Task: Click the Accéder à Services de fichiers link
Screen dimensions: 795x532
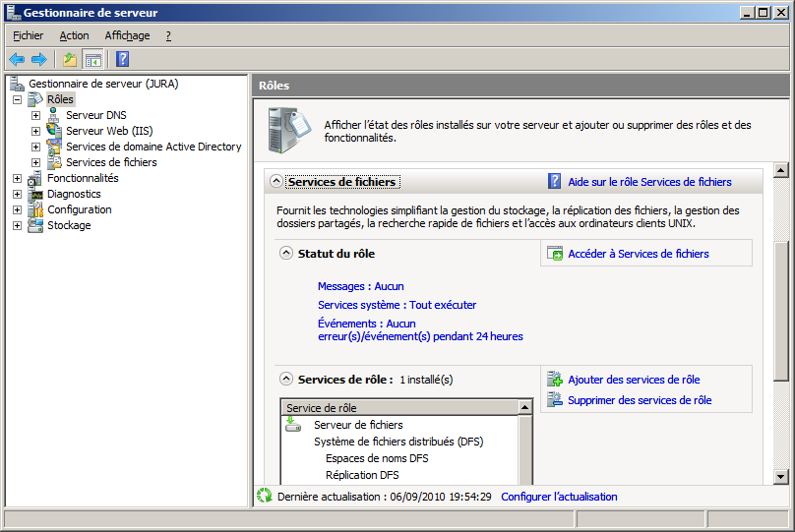Action: tap(638, 254)
